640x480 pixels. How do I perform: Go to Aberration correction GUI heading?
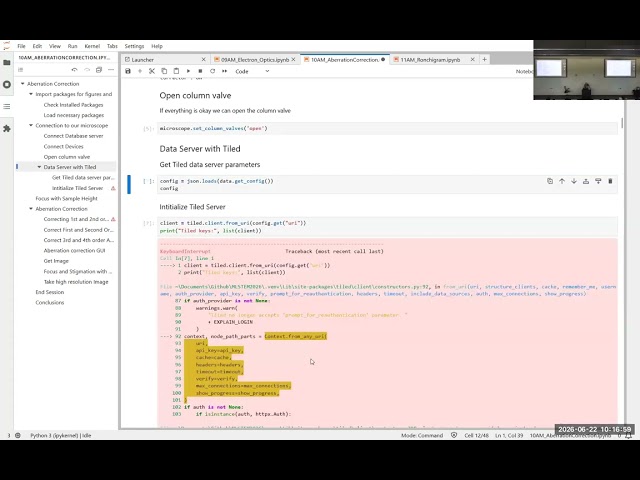(x=74, y=251)
